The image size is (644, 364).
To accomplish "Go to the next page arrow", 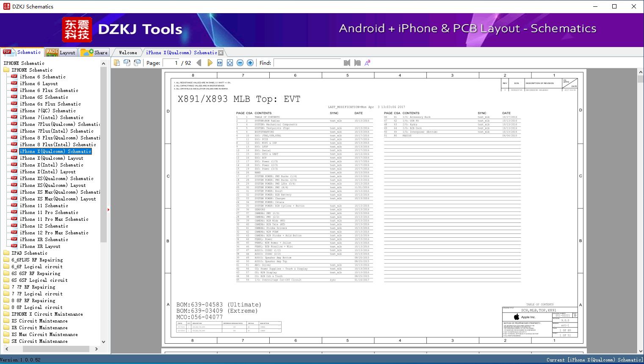I will (210, 63).
